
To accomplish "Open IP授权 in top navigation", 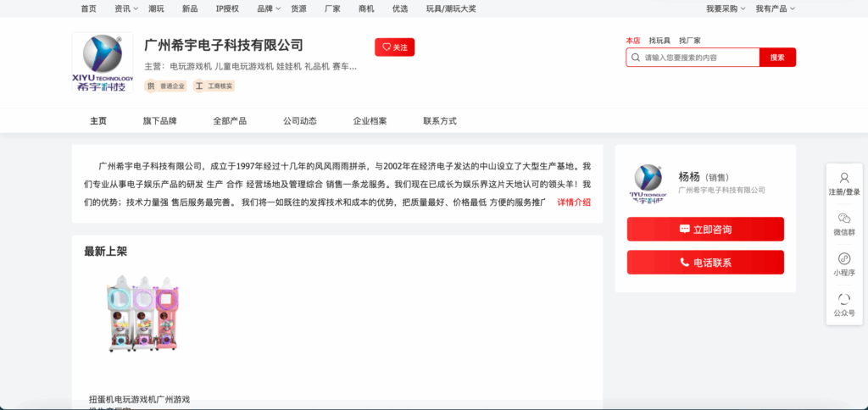I will click(x=227, y=8).
